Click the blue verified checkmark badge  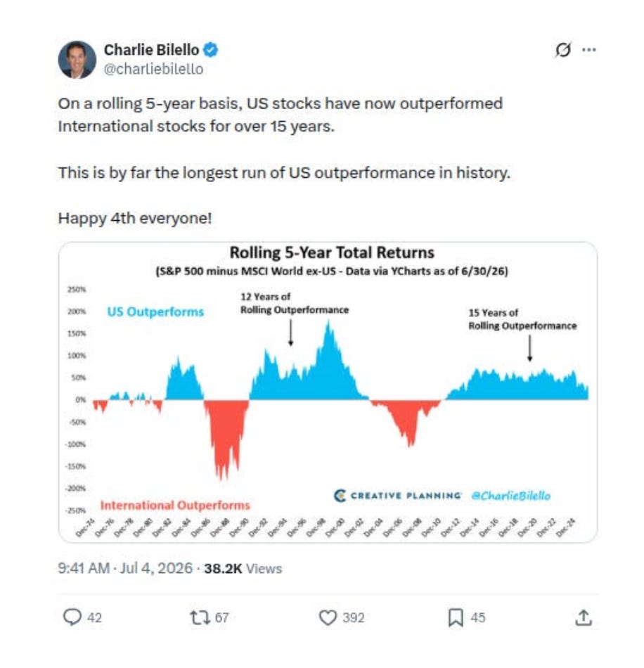coord(210,50)
